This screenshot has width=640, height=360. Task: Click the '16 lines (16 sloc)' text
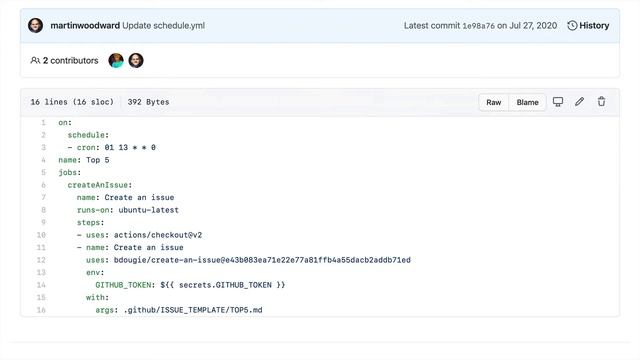[72, 102]
